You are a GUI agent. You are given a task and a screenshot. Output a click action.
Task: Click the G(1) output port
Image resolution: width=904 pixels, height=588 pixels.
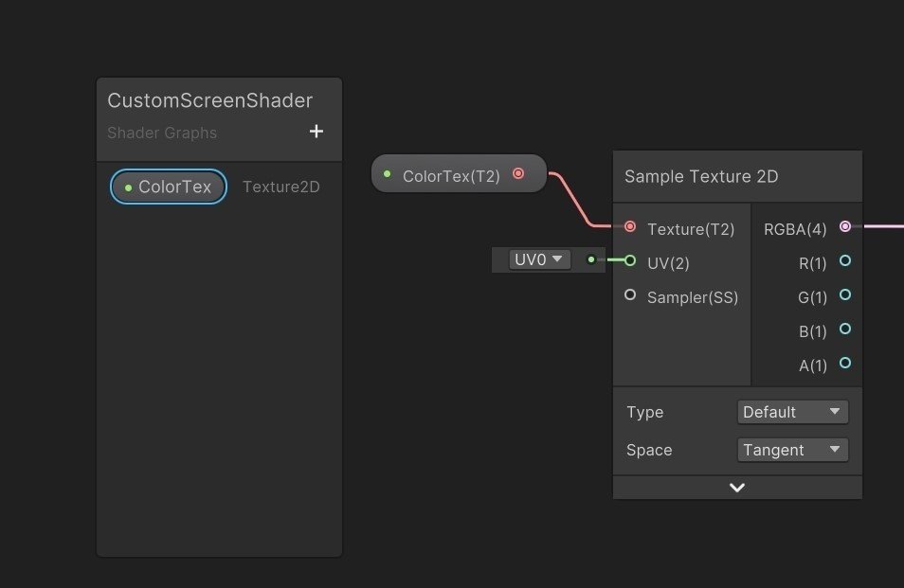click(845, 295)
